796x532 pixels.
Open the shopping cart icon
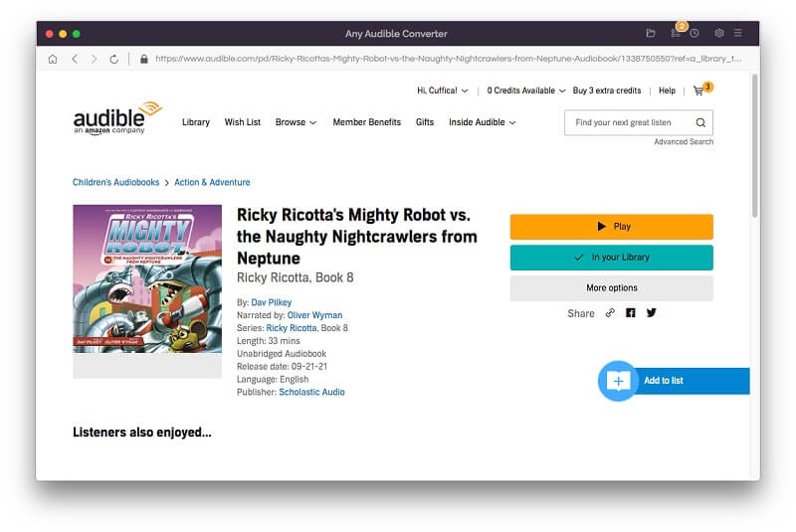(x=699, y=90)
